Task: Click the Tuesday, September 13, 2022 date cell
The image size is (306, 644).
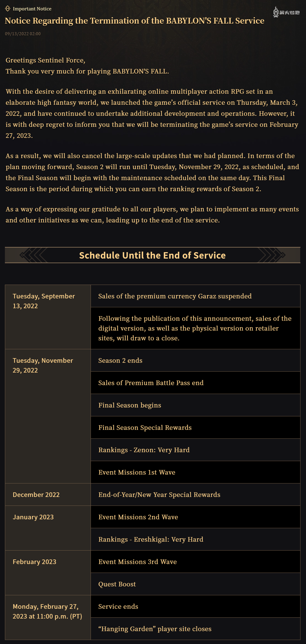Action: (44, 301)
